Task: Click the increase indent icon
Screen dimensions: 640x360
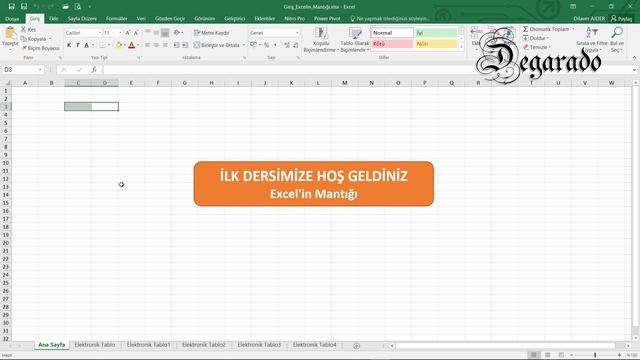Action: point(185,45)
